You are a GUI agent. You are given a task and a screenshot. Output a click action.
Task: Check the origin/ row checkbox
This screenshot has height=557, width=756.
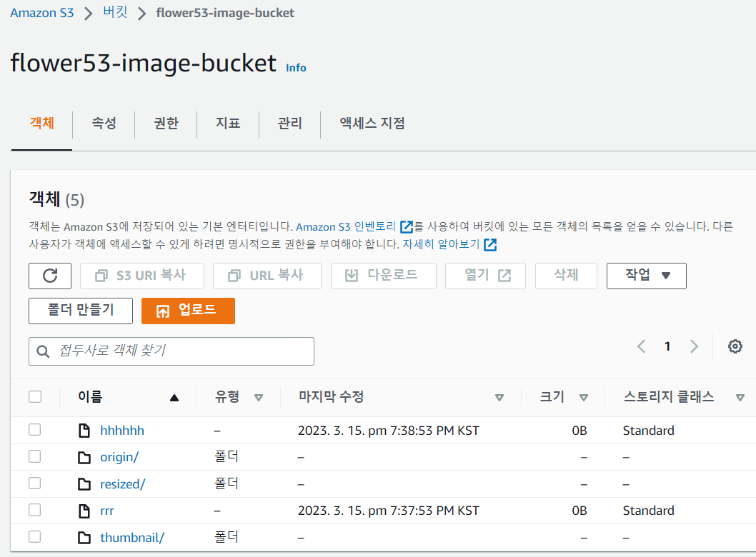coord(35,456)
